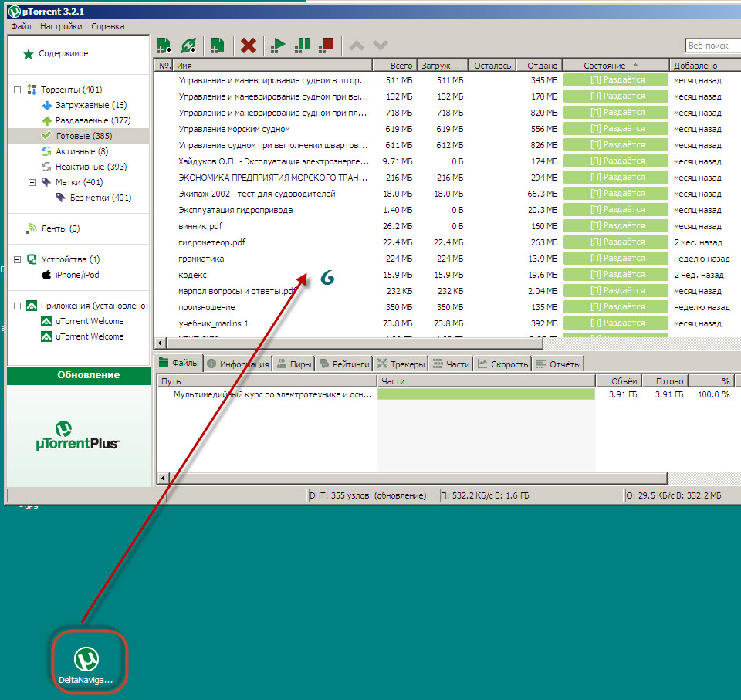Switch to the Трекеры tab

tap(401, 364)
